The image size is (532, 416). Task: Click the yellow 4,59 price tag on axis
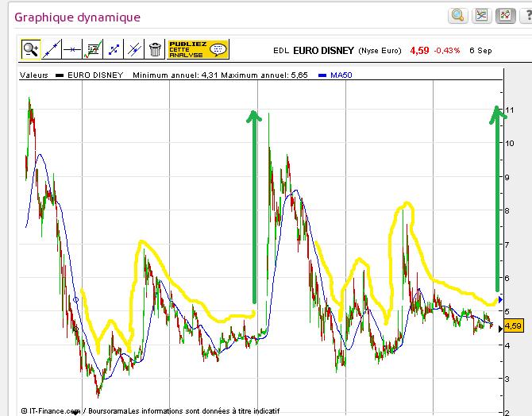point(514,326)
